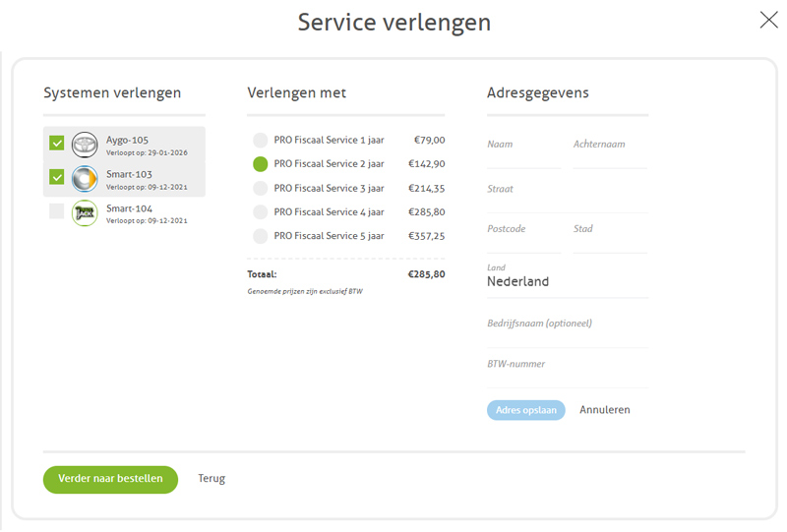Select PRO Fiscaal Service 5 jaar

coord(260,236)
